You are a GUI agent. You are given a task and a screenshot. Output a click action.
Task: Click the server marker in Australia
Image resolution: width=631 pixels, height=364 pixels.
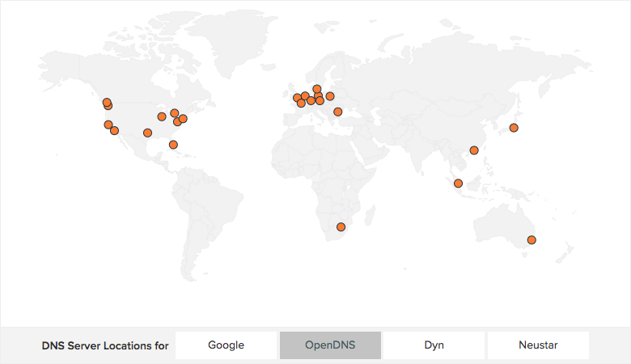531,239
